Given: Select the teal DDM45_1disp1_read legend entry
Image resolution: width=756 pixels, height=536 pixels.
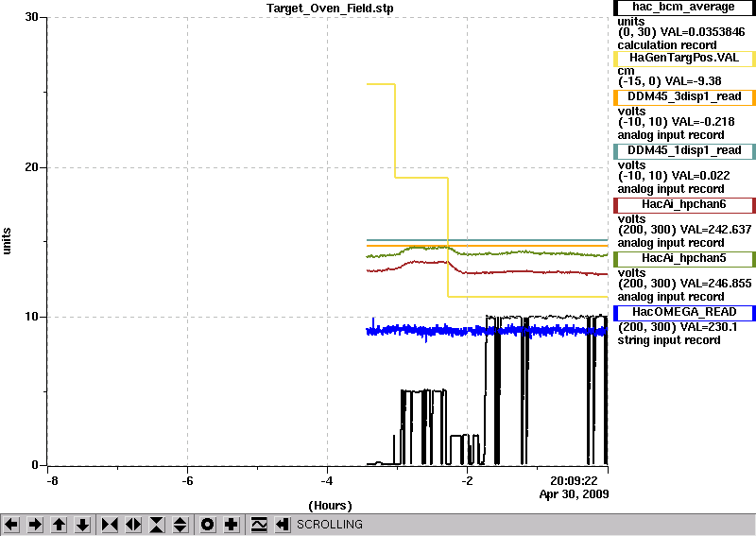Looking at the screenshot, I should pos(684,151).
